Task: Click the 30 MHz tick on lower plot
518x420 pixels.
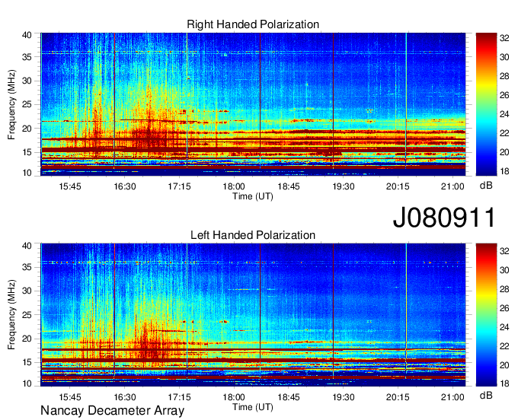Action: (x=27, y=291)
